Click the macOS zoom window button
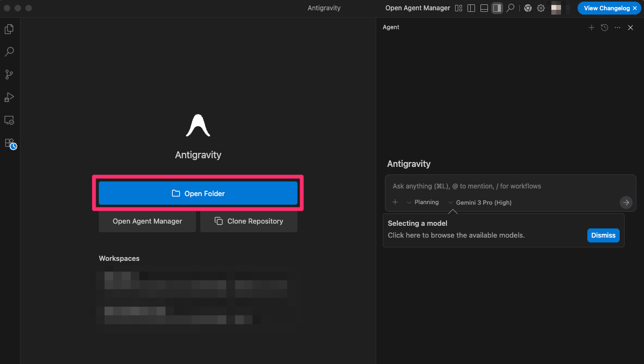The image size is (644, 364). tap(28, 8)
